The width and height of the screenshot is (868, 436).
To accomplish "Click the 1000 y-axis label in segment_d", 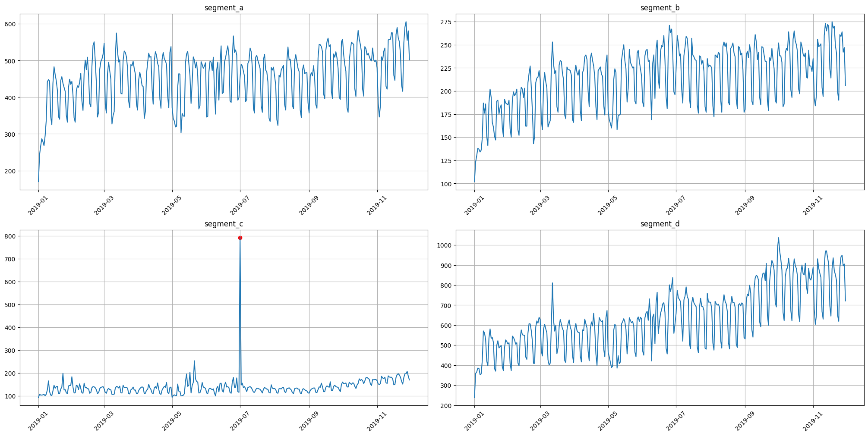I will [445, 245].
